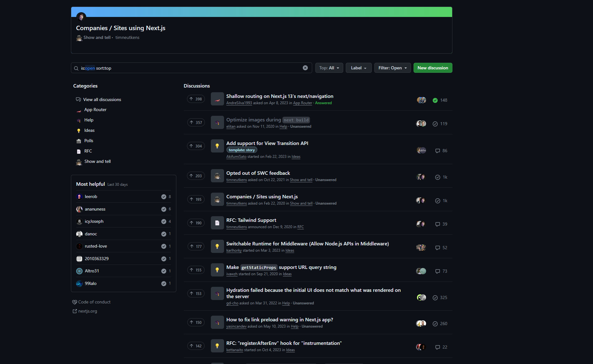The image size is (593, 364).
Task: Click the comment icon next to 39 on RFC: Tailwind Support
Action: coord(437,224)
